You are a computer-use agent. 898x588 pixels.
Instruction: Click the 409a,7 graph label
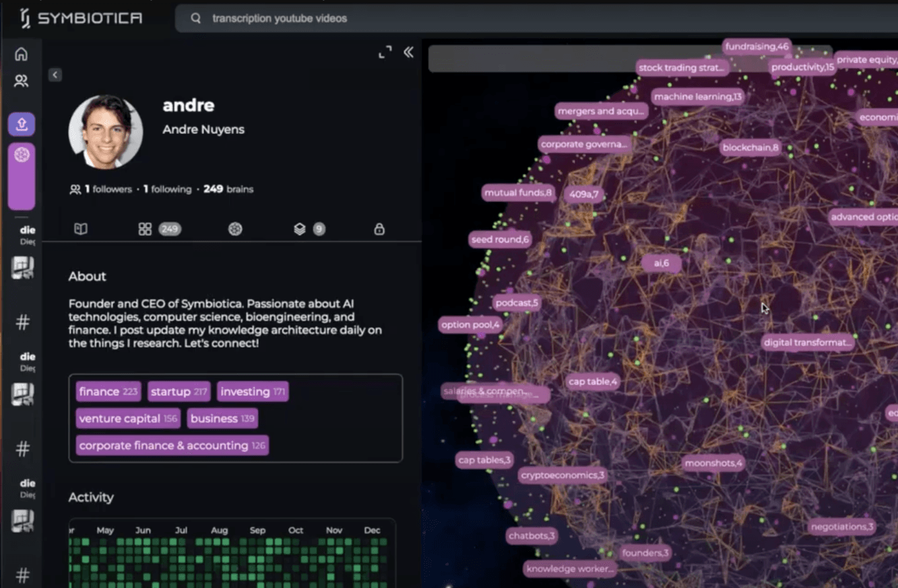click(x=583, y=194)
